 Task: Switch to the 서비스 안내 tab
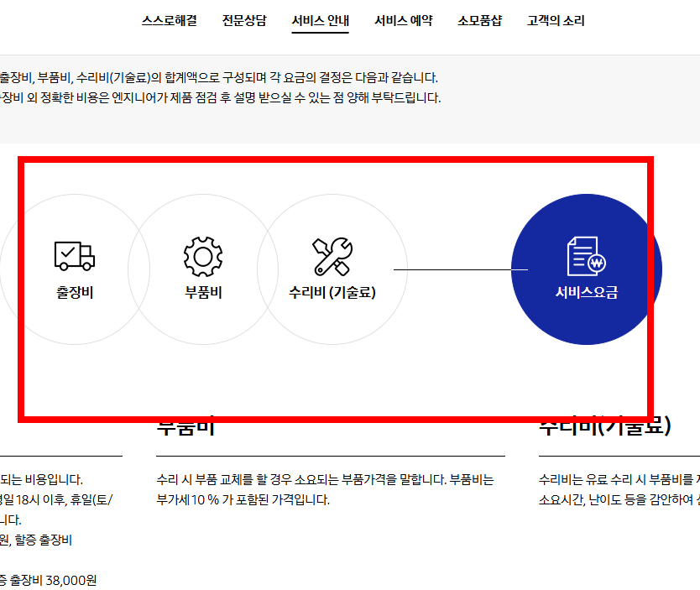coord(320,20)
